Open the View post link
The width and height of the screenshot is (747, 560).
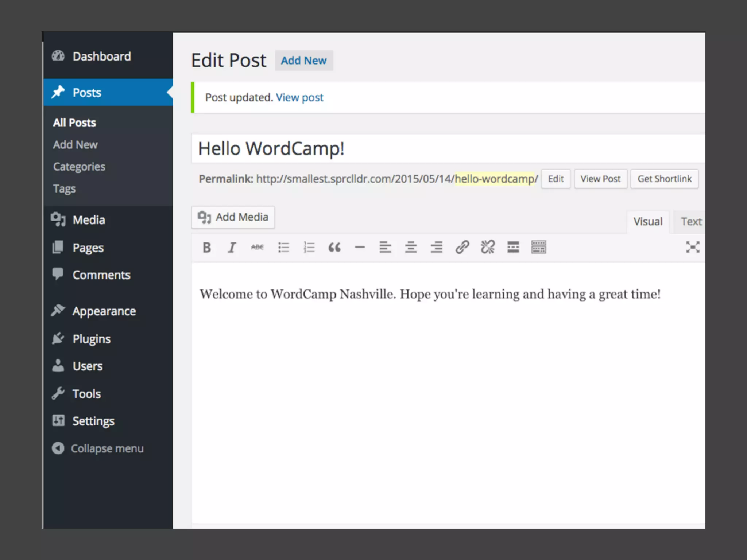pyautogui.click(x=299, y=98)
